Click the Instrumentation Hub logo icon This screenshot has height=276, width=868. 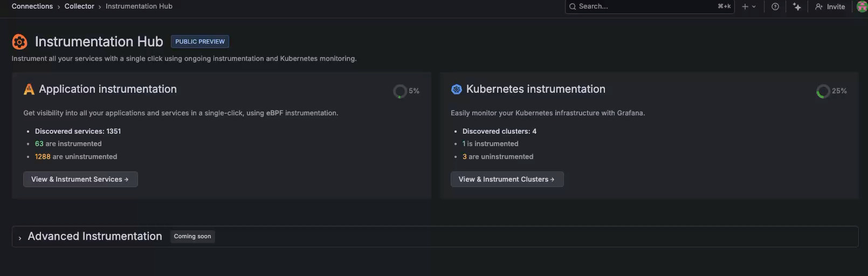[19, 42]
